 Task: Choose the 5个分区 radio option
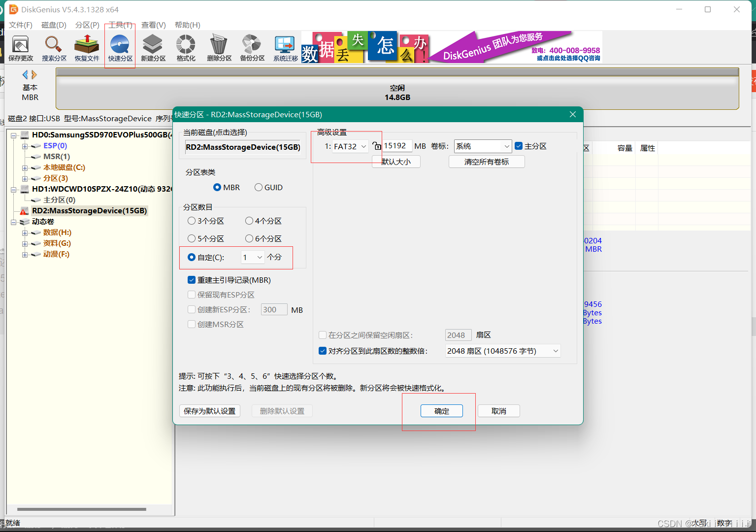coord(192,239)
